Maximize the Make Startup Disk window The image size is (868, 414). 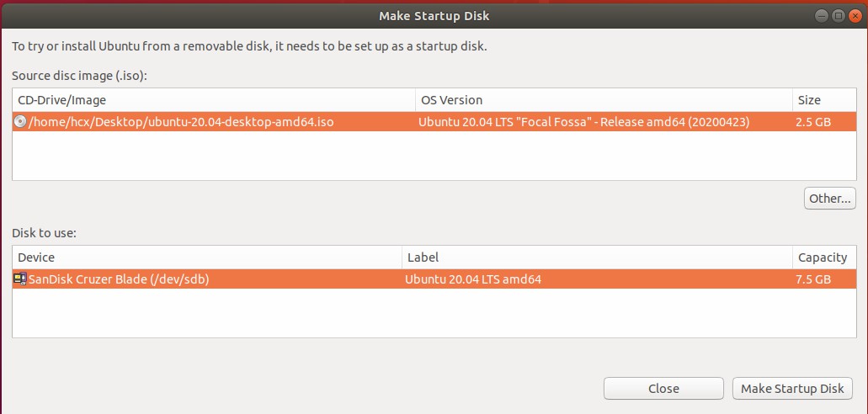(x=838, y=16)
